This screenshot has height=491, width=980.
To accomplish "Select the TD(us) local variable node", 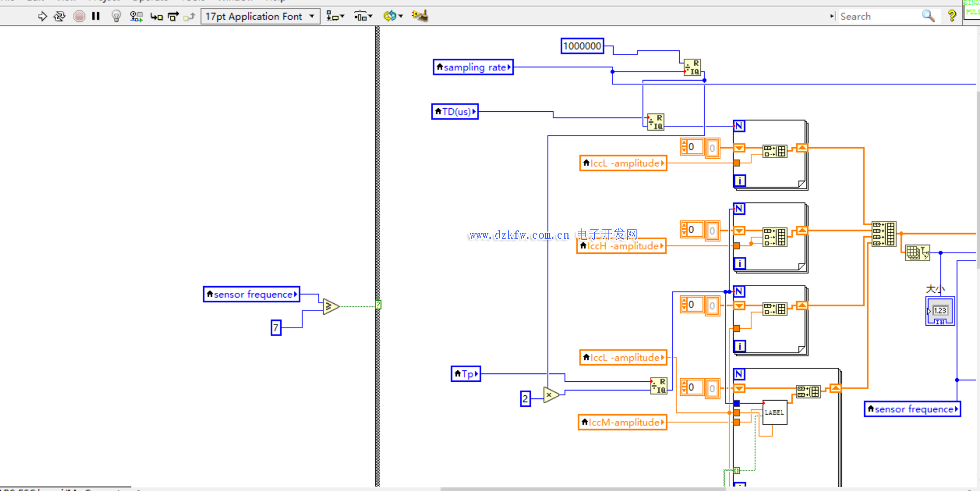I will click(455, 112).
